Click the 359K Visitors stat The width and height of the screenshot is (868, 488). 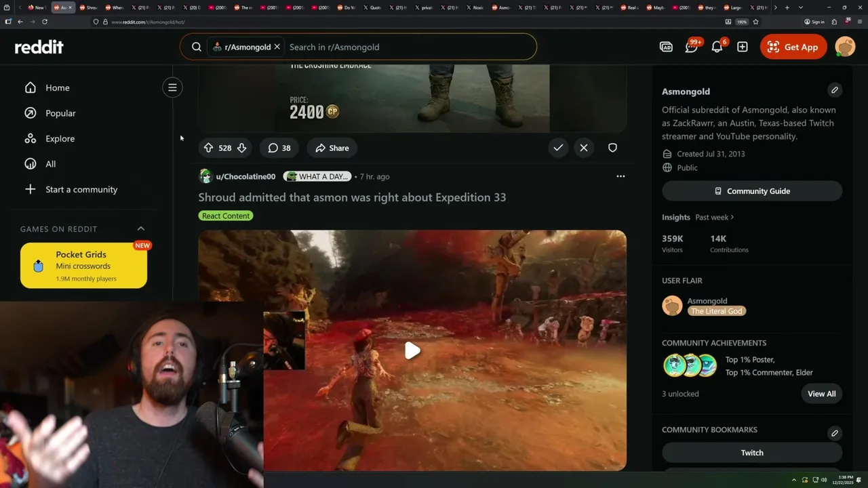tap(673, 243)
